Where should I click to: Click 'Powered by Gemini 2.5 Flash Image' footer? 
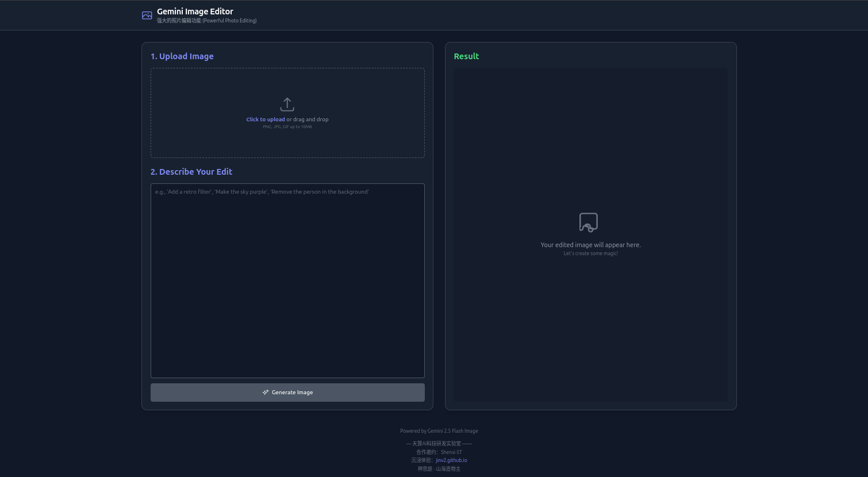[x=439, y=431]
